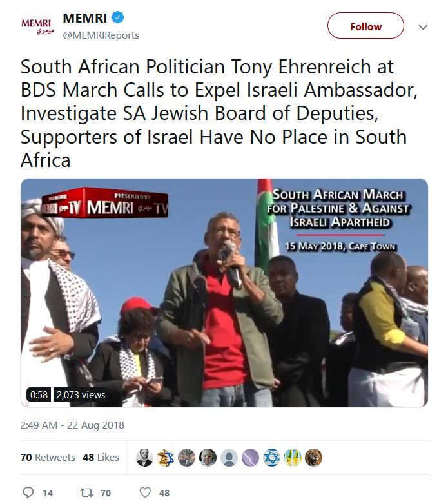Follow the MEMRI account
The width and height of the screenshot is (448, 504).
click(365, 26)
